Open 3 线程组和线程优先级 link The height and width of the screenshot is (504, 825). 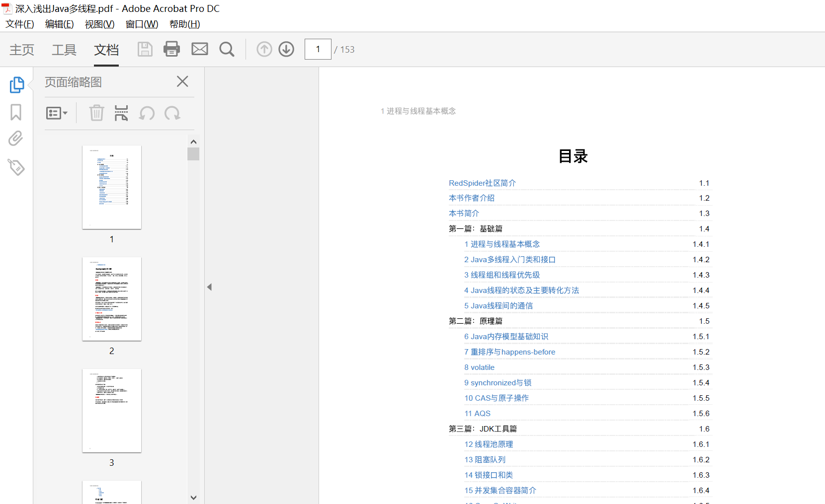click(502, 275)
